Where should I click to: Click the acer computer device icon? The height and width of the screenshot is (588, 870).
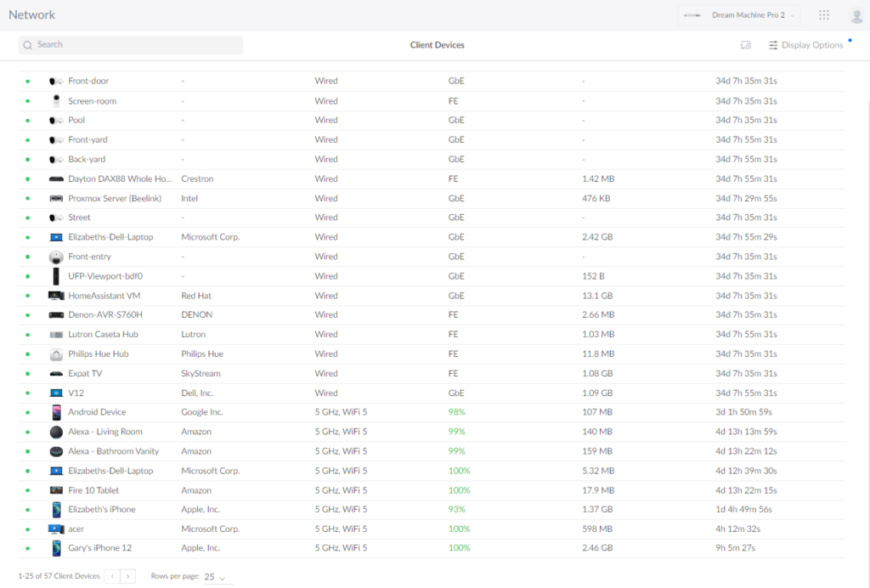click(x=56, y=529)
